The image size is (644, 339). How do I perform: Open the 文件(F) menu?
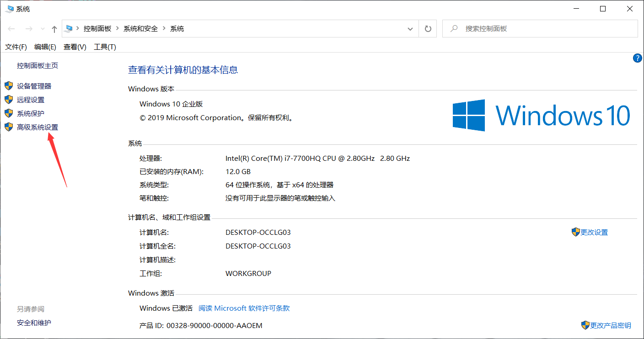tap(16, 47)
